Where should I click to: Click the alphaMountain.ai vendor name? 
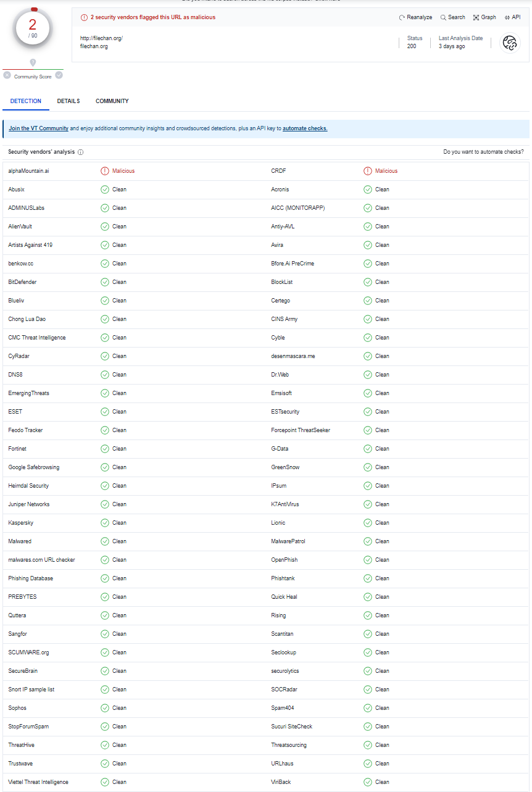[x=28, y=171]
